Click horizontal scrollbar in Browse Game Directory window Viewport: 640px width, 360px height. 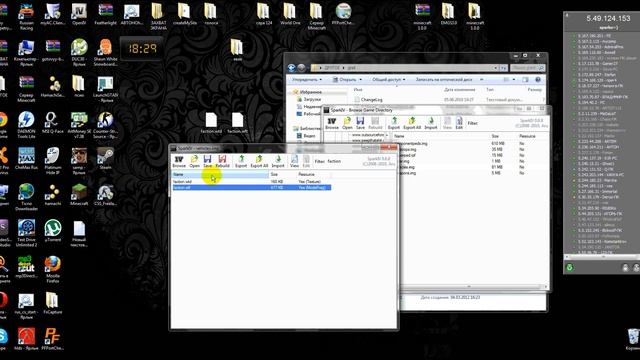[472, 287]
